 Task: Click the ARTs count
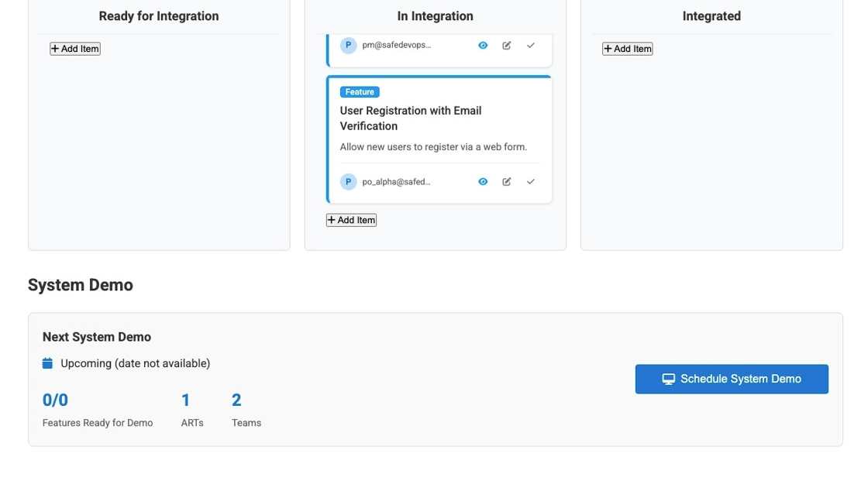tap(185, 400)
